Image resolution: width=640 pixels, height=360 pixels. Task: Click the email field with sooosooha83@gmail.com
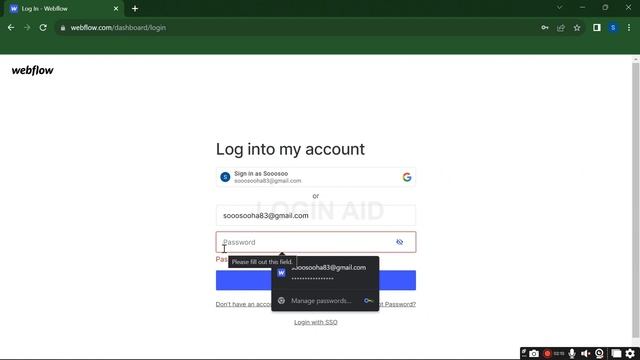click(x=316, y=216)
